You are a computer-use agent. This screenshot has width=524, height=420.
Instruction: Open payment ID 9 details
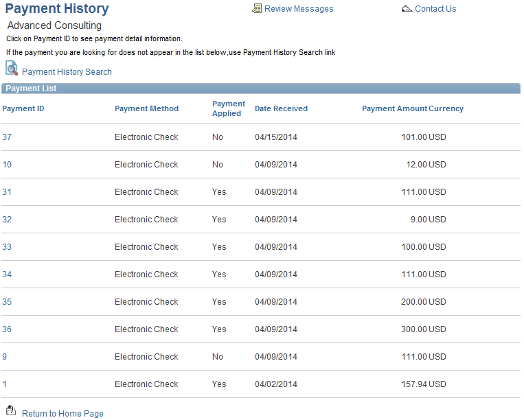tap(5, 356)
